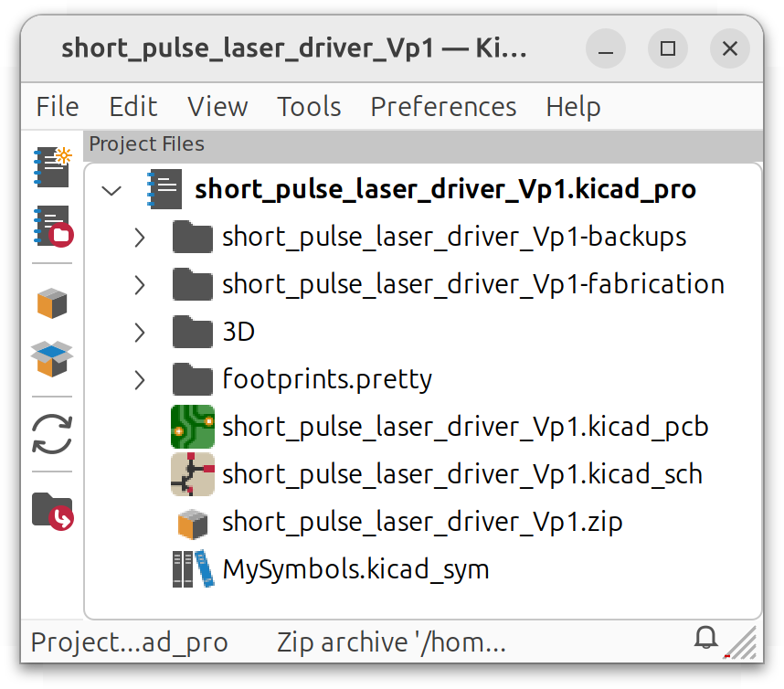Open the Help menu

point(573,107)
